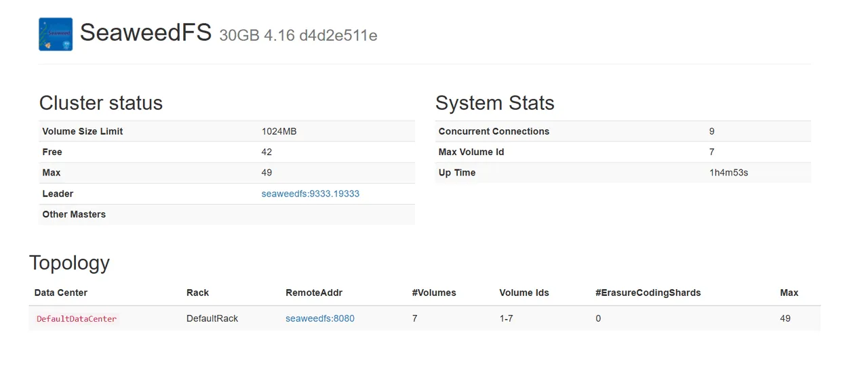Click the #ErasureCodingShards column header
This screenshot has height=384, width=868.
click(648, 293)
